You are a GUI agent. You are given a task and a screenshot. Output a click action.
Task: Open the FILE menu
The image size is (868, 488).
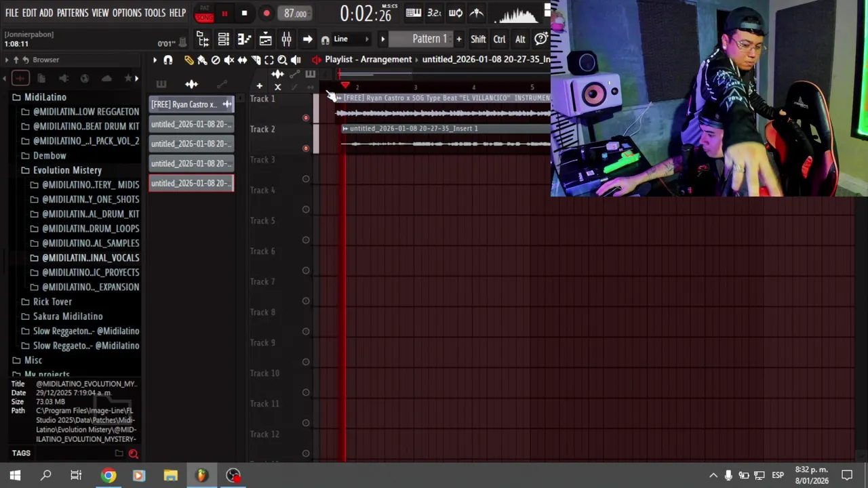[x=12, y=13]
